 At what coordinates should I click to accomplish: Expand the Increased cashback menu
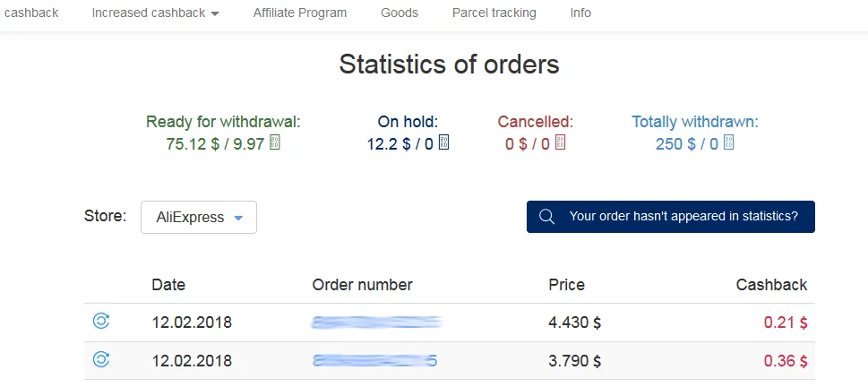click(x=155, y=13)
